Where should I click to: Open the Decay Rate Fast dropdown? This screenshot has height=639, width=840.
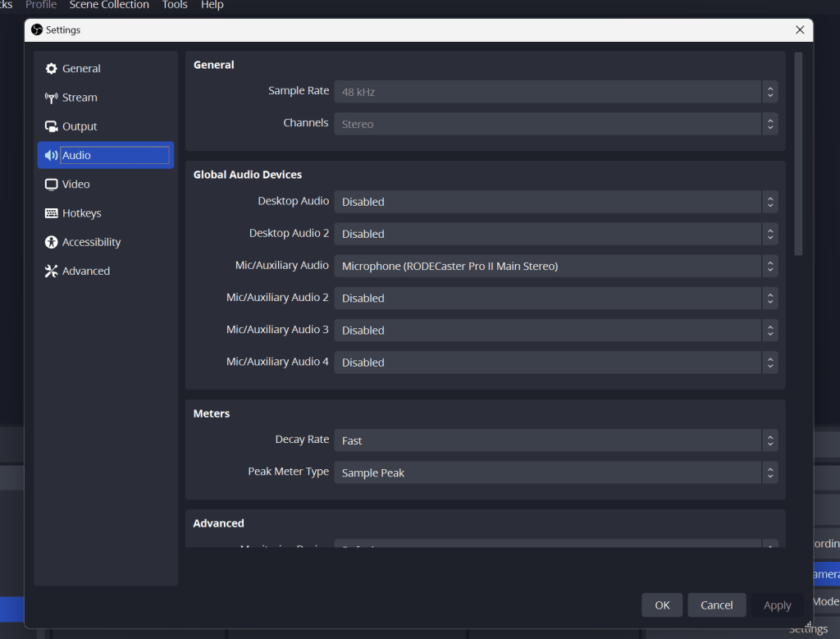click(x=556, y=440)
